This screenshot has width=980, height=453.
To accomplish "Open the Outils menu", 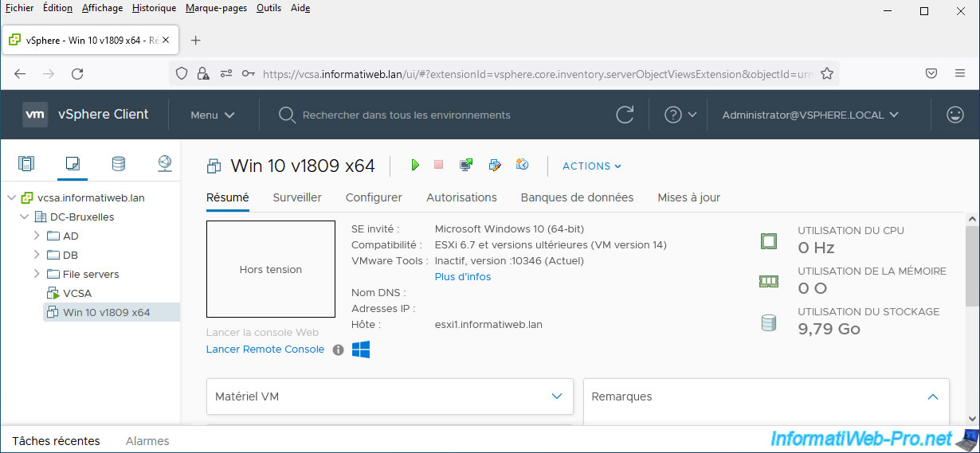I will (269, 8).
